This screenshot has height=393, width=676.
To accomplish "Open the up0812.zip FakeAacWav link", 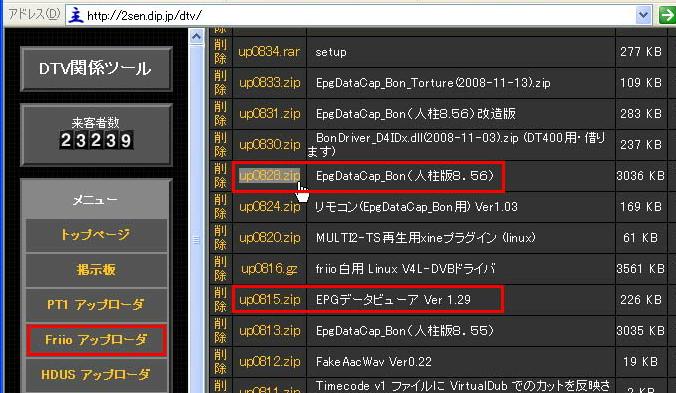I will click(269, 362).
